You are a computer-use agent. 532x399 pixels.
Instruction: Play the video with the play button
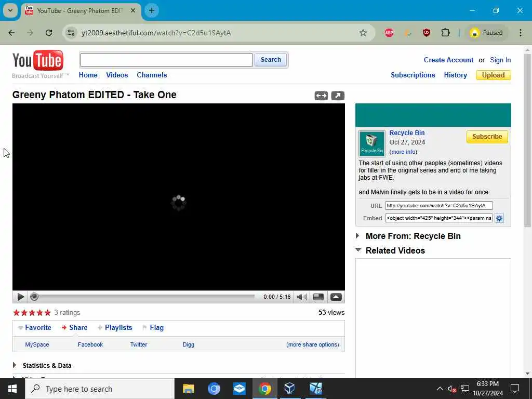coord(20,297)
